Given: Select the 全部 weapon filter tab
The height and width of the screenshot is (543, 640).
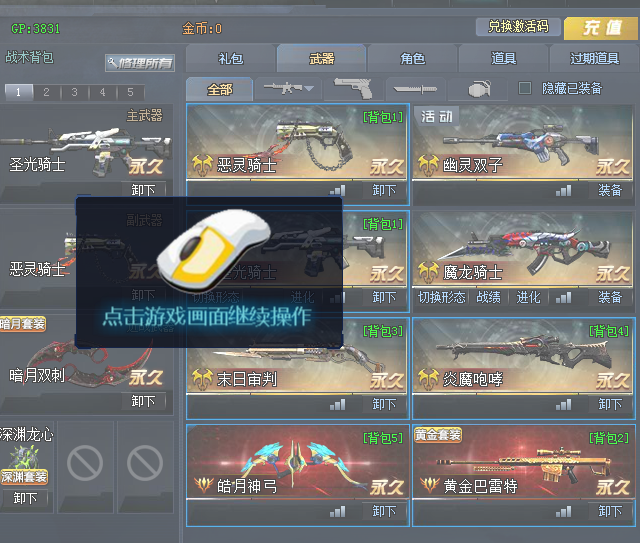Looking at the screenshot, I should [220, 89].
